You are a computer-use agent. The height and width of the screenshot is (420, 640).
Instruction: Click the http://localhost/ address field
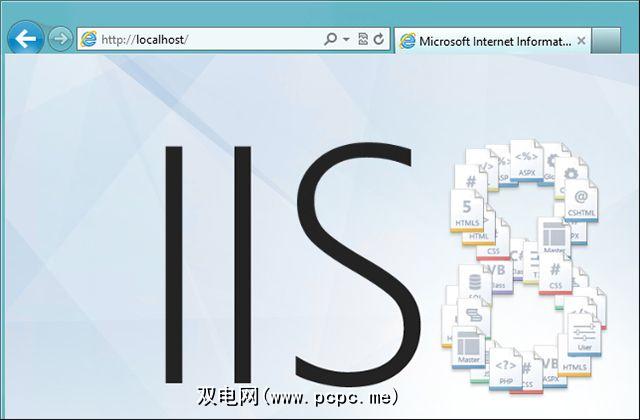pyautogui.click(x=200, y=40)
